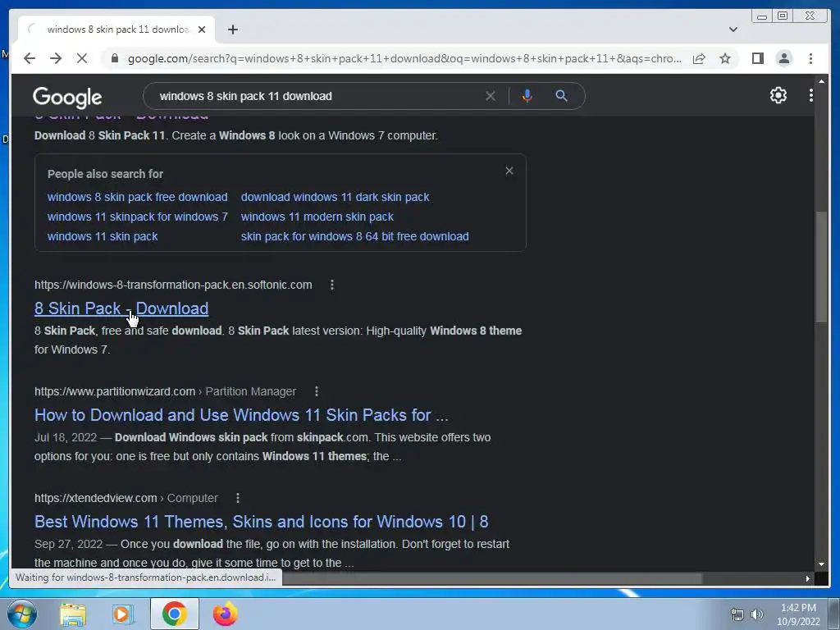Viewport: 840px width, 630px height.
Task: Open How to Download and Use Windows 11 Skin Packs
Action: (x=241, y=415)
